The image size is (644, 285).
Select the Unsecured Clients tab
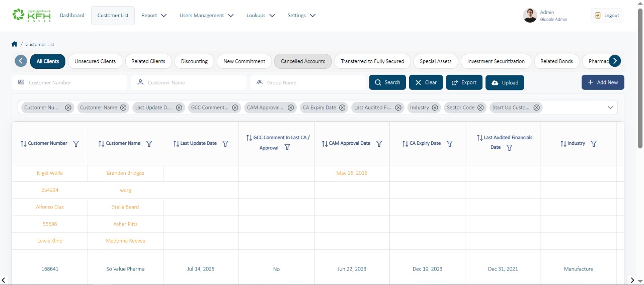(x=95, y=61)
